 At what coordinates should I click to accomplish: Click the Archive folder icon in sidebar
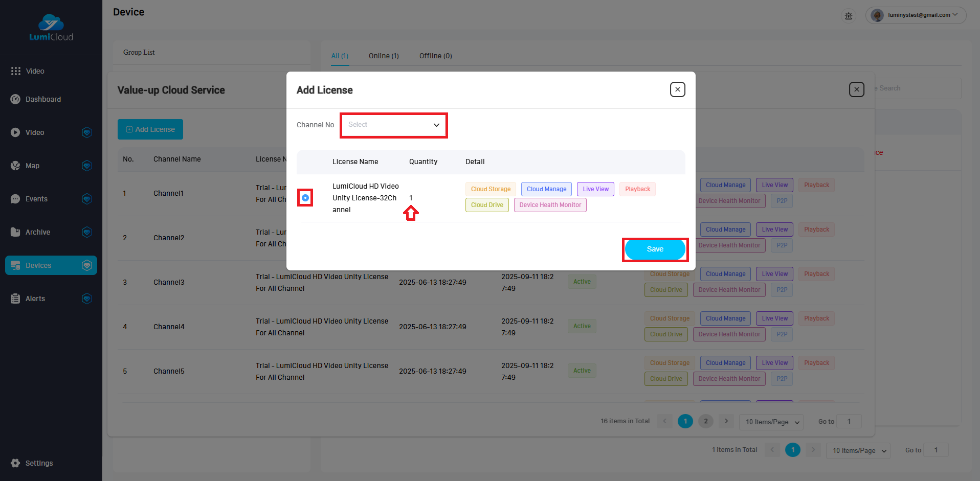(x=15, y=232)
